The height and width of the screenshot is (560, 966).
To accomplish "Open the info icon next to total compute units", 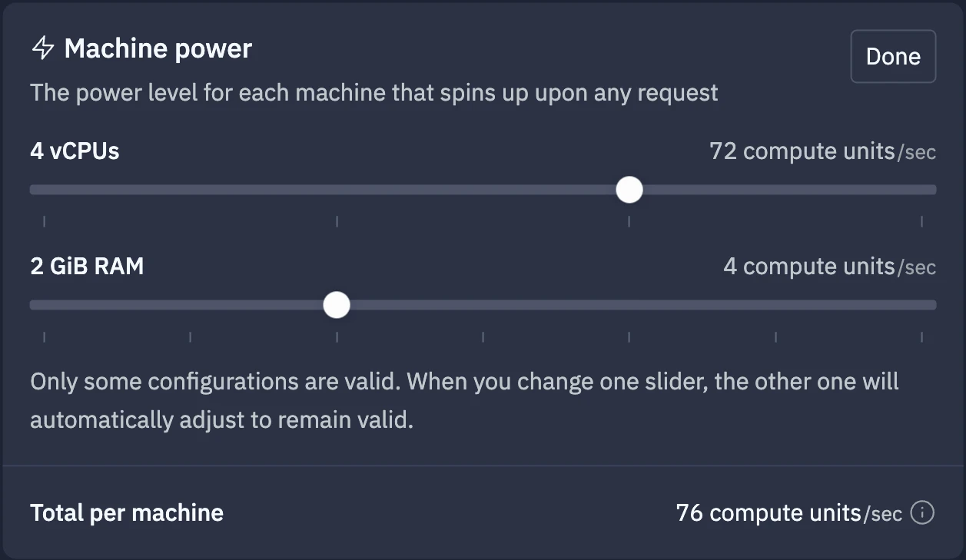I will pyautogui.click(x=922, y=512).
